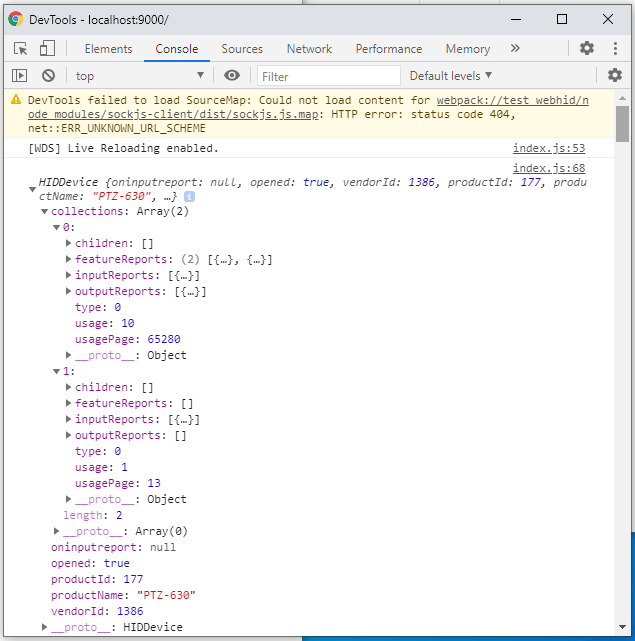The height and width of the screenshot is (641, 635).
Task: Expand outputReports [{…}] of collection 0
Action: [68, 291]
